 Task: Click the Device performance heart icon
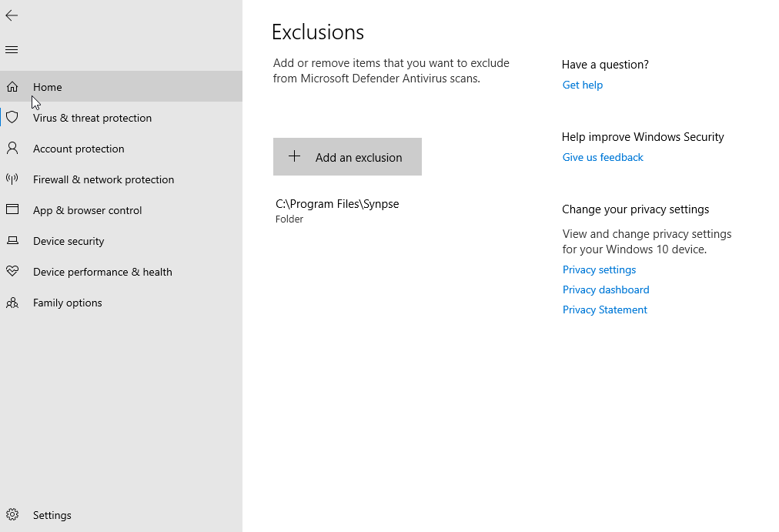12,272
